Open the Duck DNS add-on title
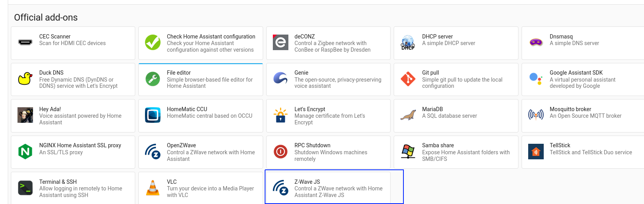This screenshot has width=644, height=204. coord(51,73)
